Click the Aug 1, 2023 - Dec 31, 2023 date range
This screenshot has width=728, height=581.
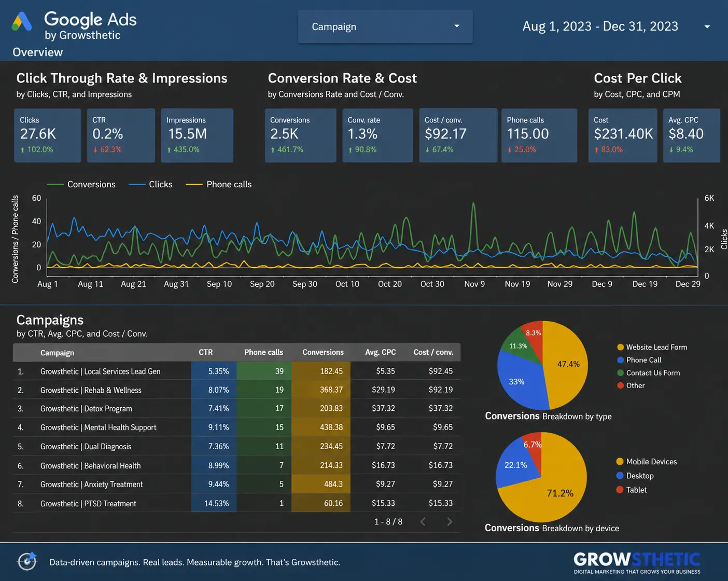coord(600,26)
